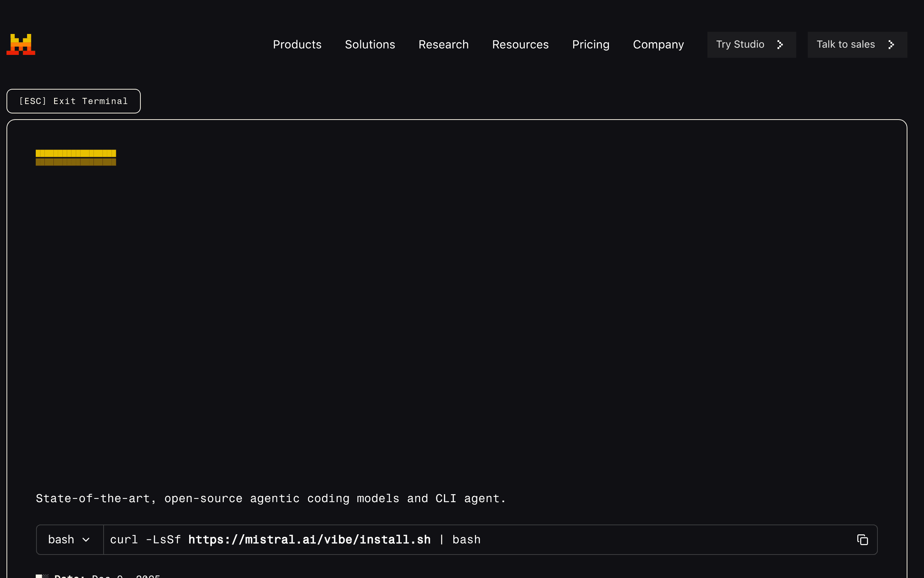Open the Solutions menu

(370, 44)
